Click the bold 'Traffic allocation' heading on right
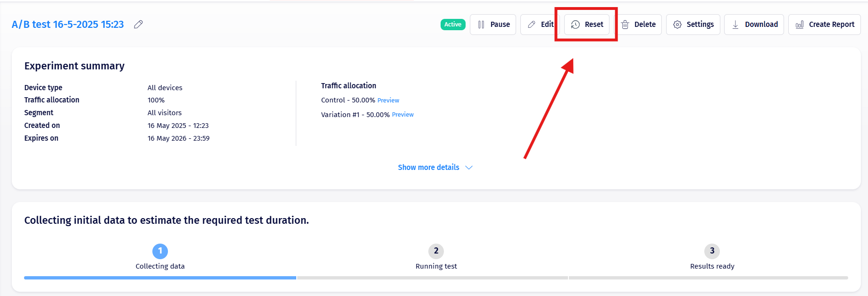 (x=349, y=86)
